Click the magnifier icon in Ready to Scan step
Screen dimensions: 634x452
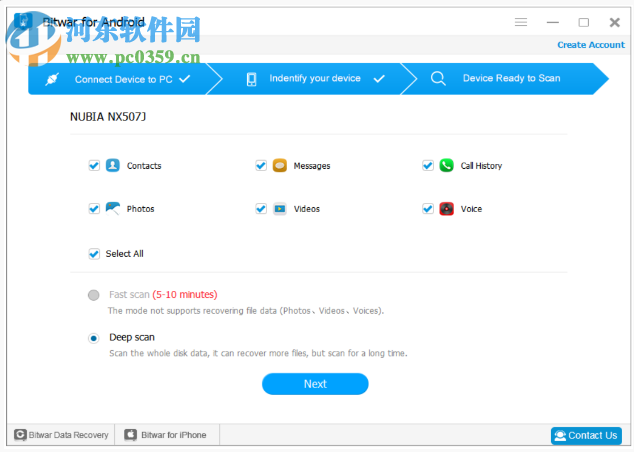pos(438,78)
